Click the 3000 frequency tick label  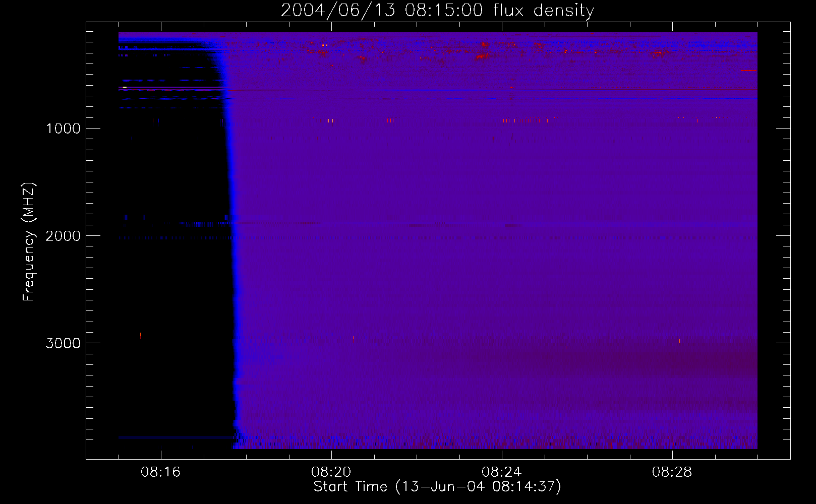(63, 343)
